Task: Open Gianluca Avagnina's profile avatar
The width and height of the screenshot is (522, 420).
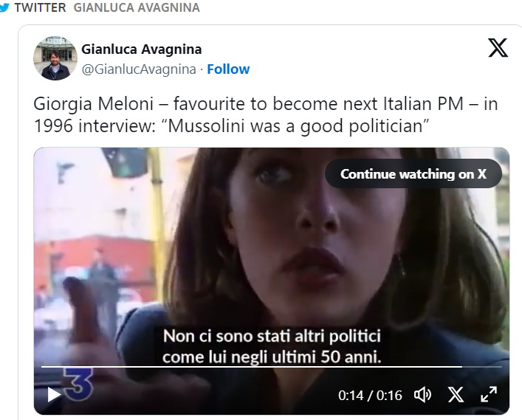Action: [56, 58]
